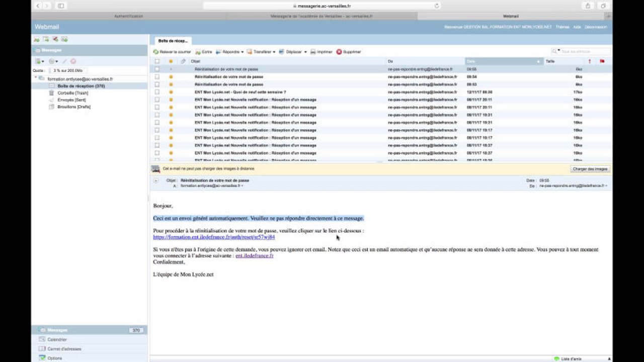Click Safari back navigation arrow

38,6
